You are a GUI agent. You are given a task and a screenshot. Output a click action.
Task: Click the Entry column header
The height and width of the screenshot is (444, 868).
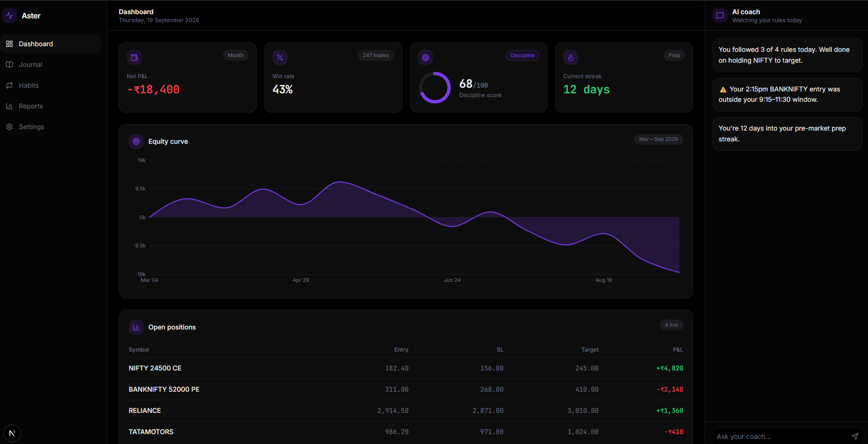(401, 350)
